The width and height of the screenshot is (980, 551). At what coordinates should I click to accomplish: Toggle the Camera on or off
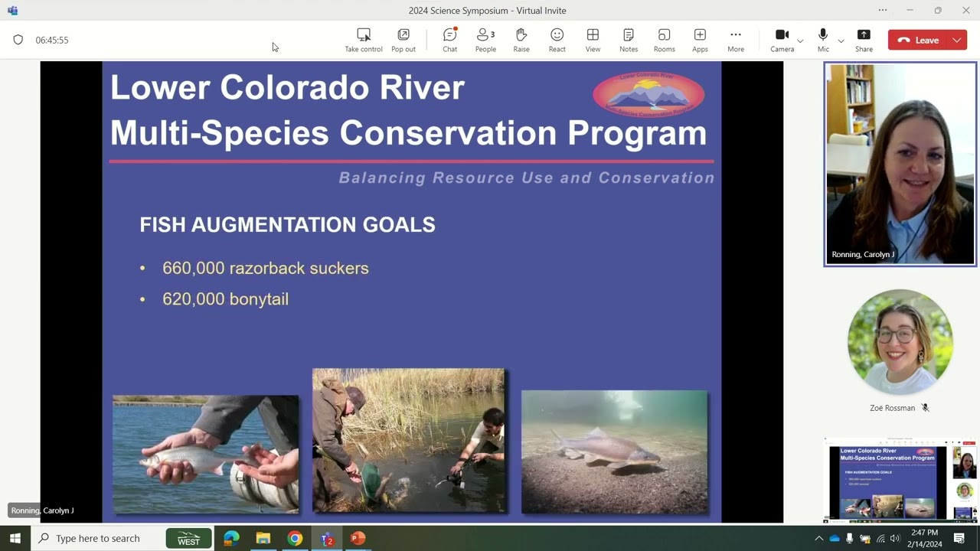[x=782, y=41]
